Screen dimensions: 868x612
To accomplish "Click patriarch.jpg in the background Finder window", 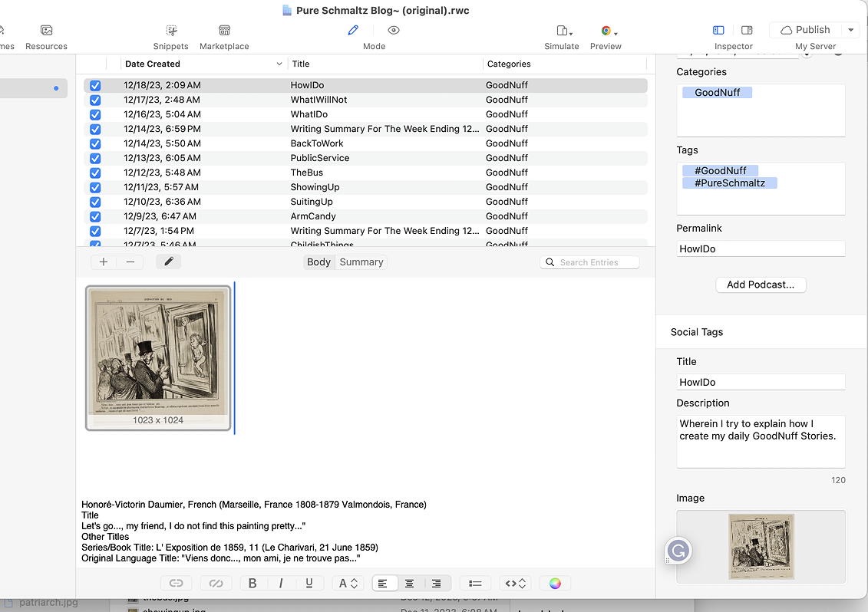I will click(x=48, y=602).
